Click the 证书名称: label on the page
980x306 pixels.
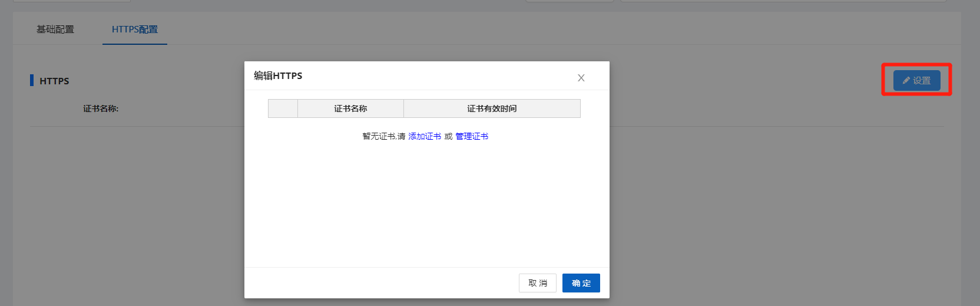pyautogui.click(x=101, y=108)
